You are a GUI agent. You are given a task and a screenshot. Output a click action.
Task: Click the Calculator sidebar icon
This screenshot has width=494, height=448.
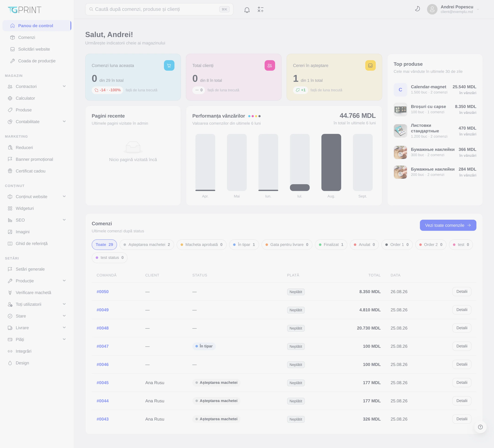[10, 98]
